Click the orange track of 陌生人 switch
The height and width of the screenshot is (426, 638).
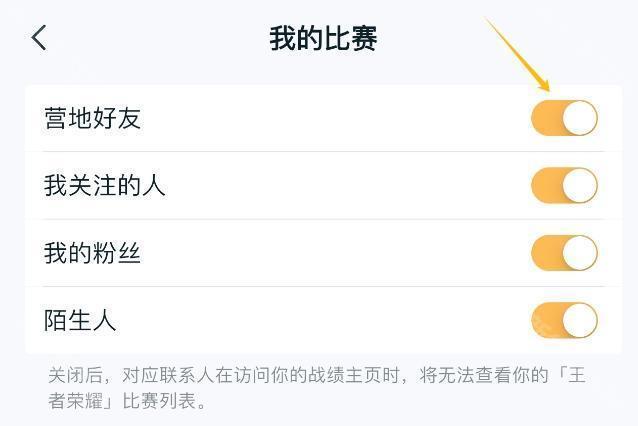(x=545, y=320)
